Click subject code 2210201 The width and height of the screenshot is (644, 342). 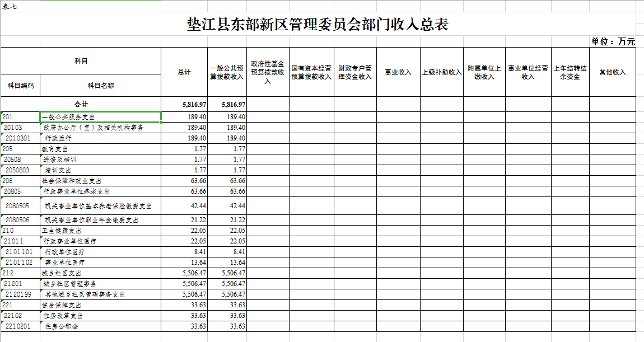[21, 327]
